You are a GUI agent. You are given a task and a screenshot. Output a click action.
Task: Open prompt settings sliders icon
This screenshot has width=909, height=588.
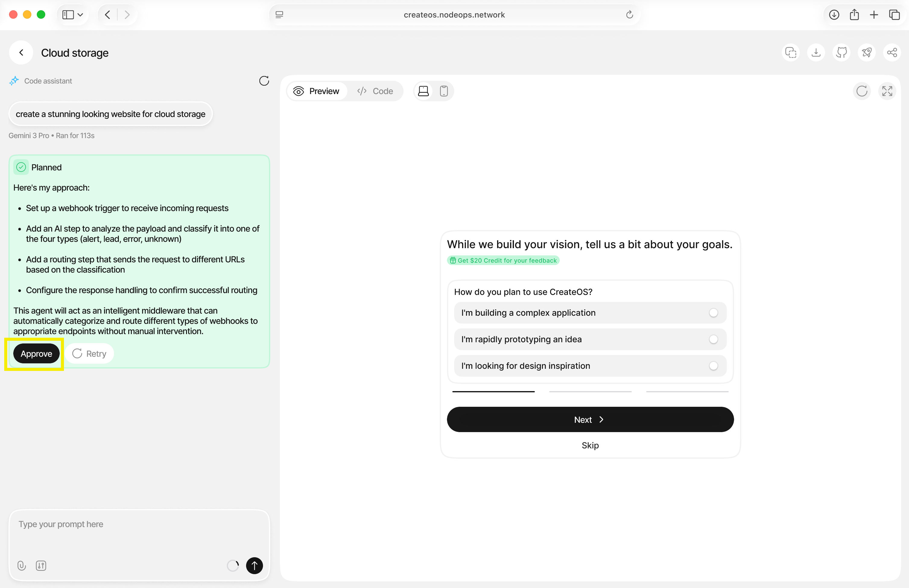41,565
